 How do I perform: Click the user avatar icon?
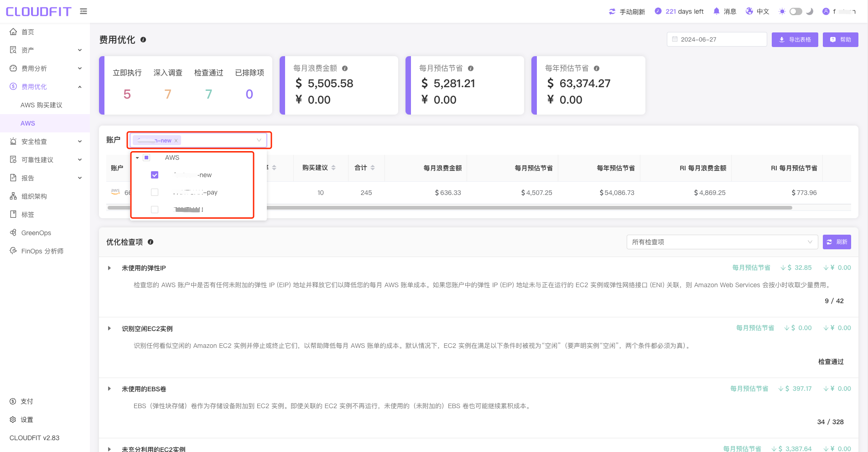tap(826, 11)
